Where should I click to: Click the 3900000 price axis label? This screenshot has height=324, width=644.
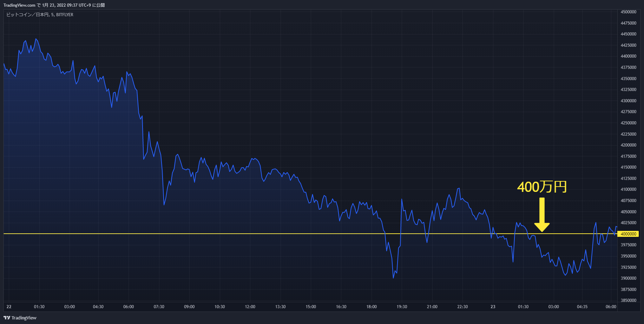[x=628, y=278]
